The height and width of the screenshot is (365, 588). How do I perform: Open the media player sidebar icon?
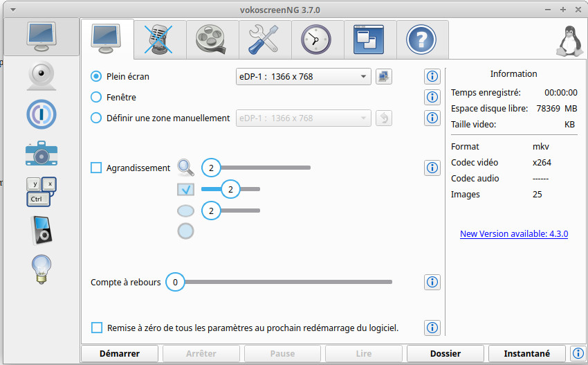[x=41, y=231]
